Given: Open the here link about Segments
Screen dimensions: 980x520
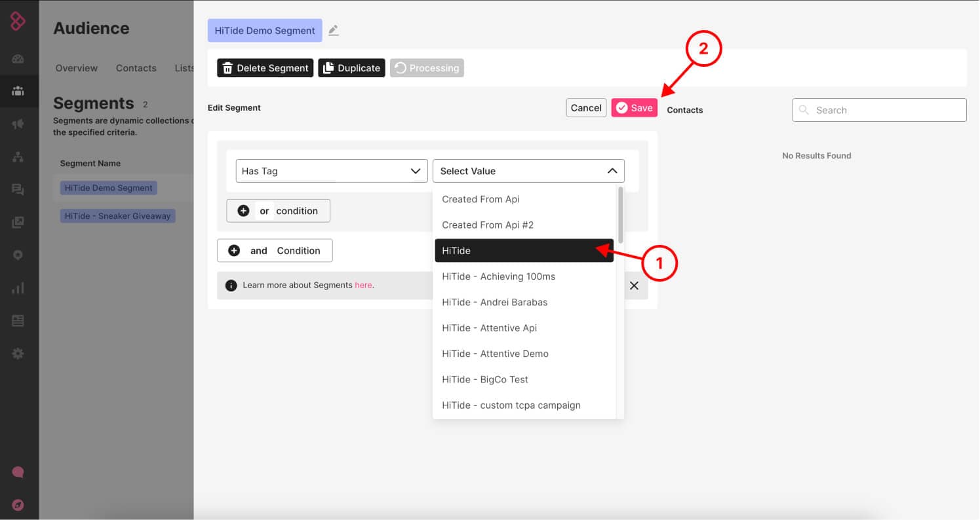Looking at the screenshot, I should point(363,286).
